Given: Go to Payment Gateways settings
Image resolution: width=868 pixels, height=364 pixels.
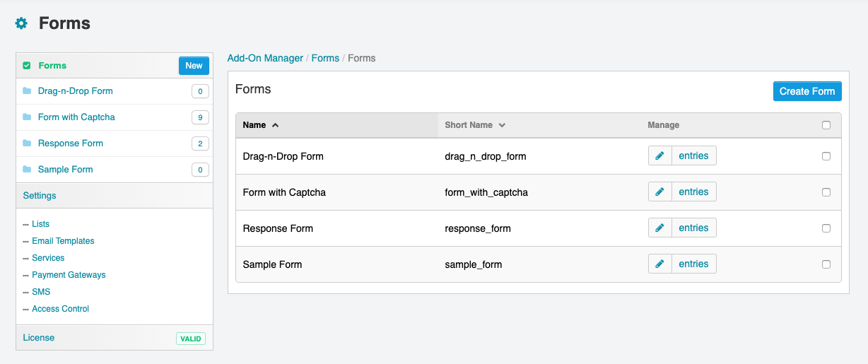Looking at the screenshot, I should [x=69, y=275].
